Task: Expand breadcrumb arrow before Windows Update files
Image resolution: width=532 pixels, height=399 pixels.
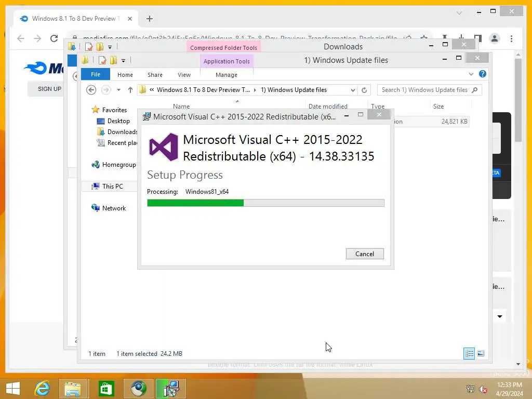Action: 255,90
